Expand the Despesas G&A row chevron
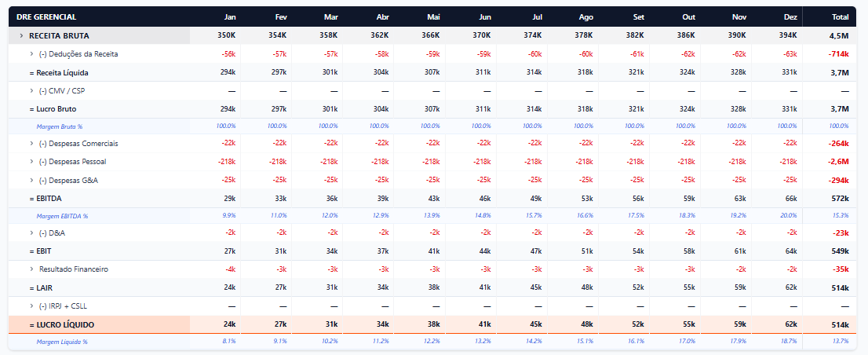 coord(31,180)
